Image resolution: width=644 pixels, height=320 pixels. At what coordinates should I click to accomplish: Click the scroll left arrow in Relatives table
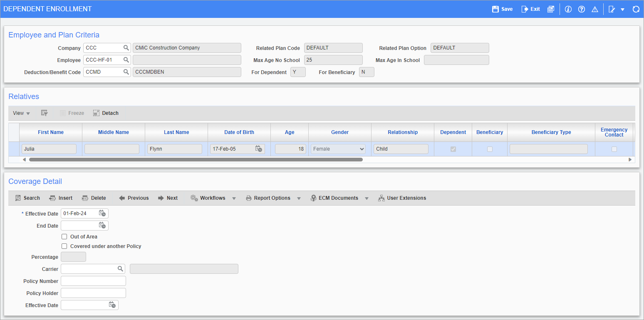[x=24, y=159]
